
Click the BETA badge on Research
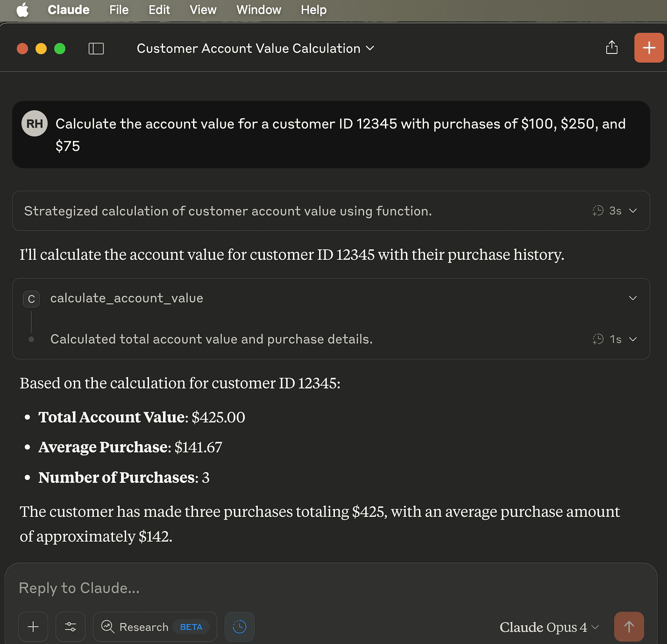(x=191, y=627)
